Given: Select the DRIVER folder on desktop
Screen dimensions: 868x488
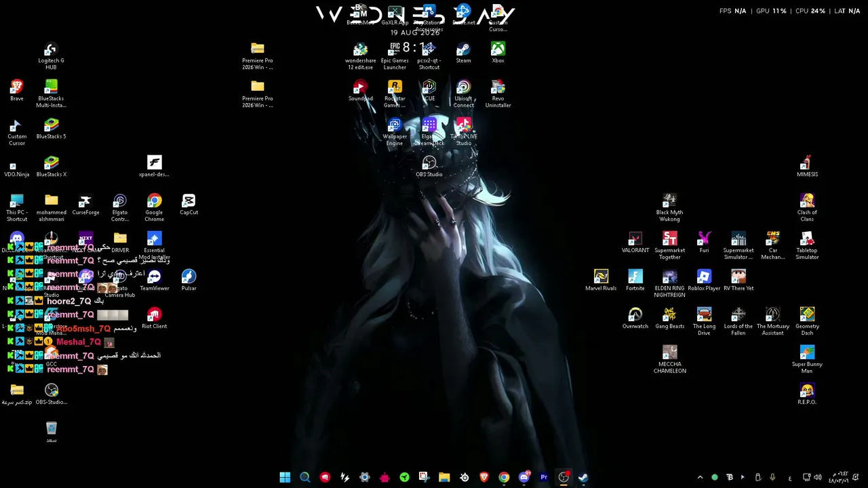Looking at the screenshot, I should tap(120, 243).
